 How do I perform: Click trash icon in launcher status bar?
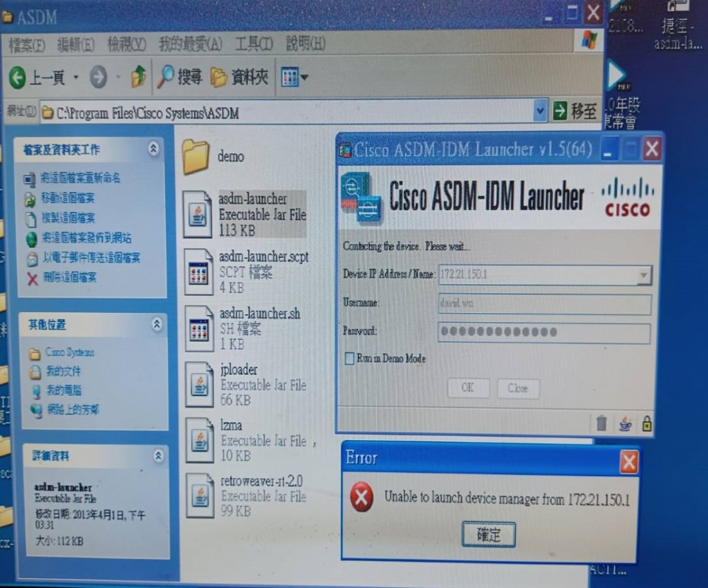click(x=602, y=424)
